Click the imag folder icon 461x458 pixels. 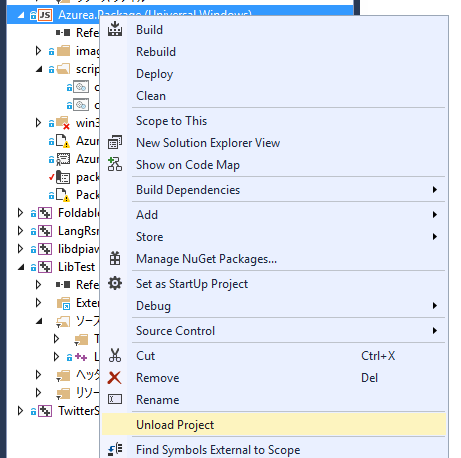click(x=63, y=51)
